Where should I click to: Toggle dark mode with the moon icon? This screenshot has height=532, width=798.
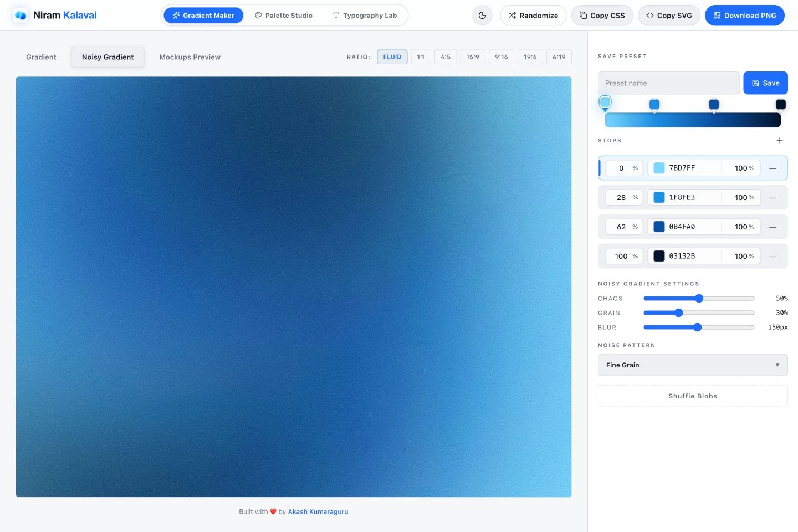pyautogui.click(x=482, y=16)
